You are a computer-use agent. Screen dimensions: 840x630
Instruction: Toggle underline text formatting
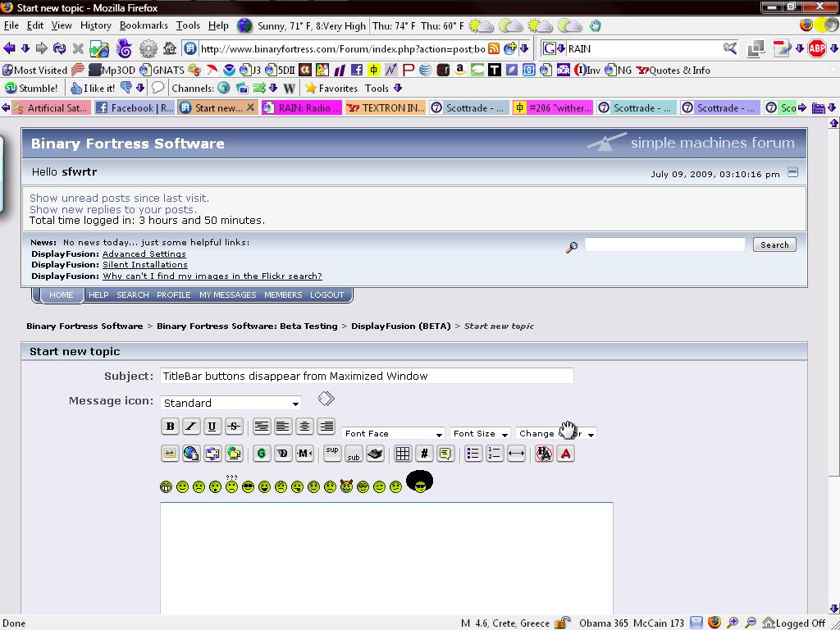(212, 426)
